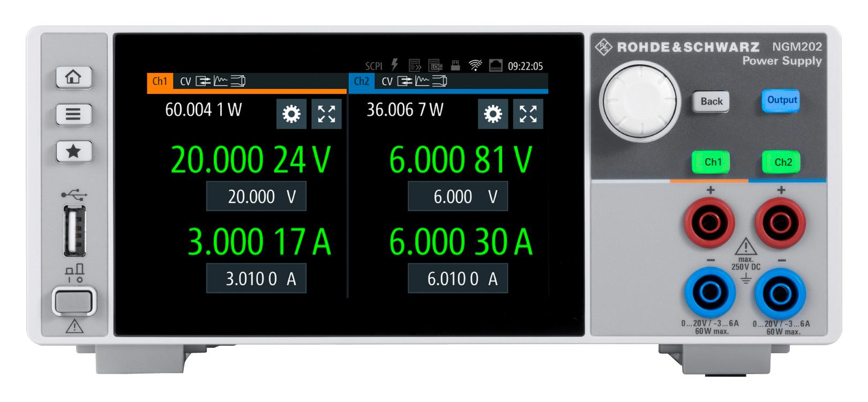Expand Ch2 view to fullscreen

pyautogui.click(x=528, y=114)
